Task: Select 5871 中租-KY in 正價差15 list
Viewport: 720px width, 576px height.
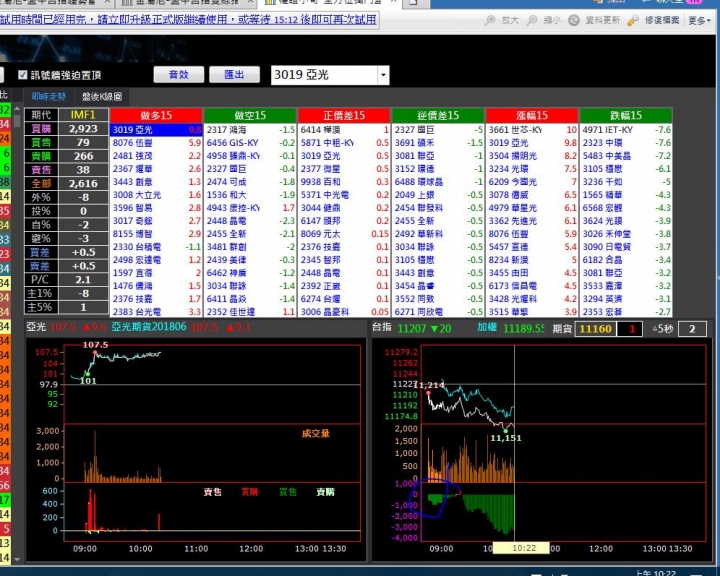Action: 344,143
